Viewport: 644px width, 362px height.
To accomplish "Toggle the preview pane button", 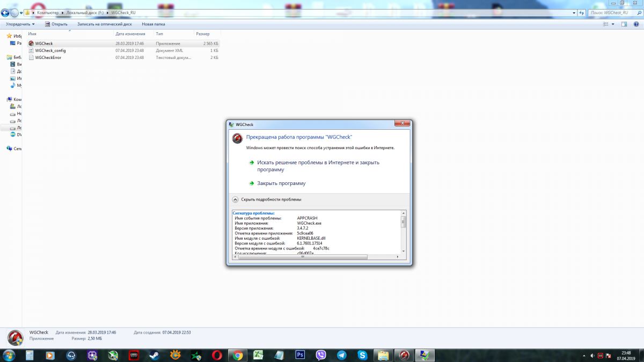I will (x=624, y=24).
